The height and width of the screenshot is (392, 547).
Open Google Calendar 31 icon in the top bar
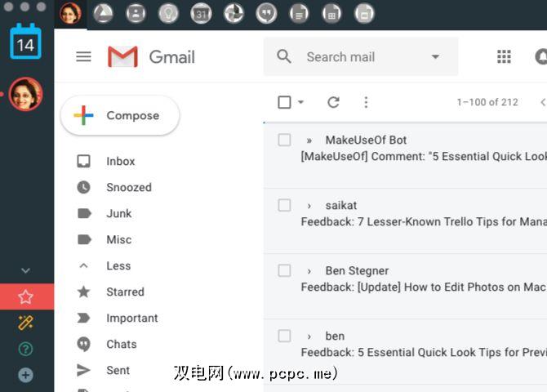[x=201, y=14]
